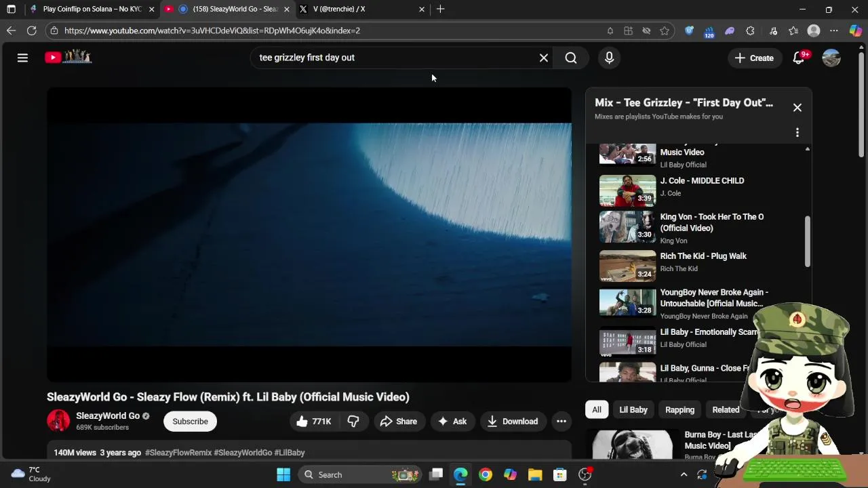
Task: Select the Rapping filter chip
Action: (x=679, y=409)
